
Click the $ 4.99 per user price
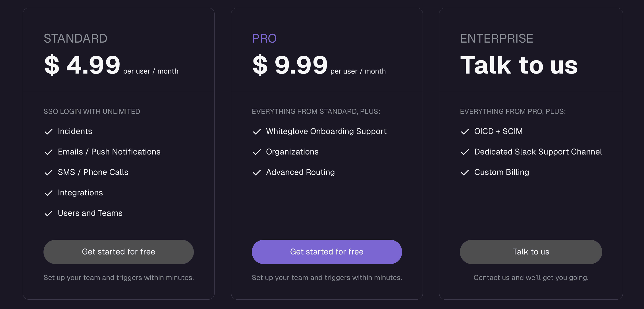click(x=111, y=65)
